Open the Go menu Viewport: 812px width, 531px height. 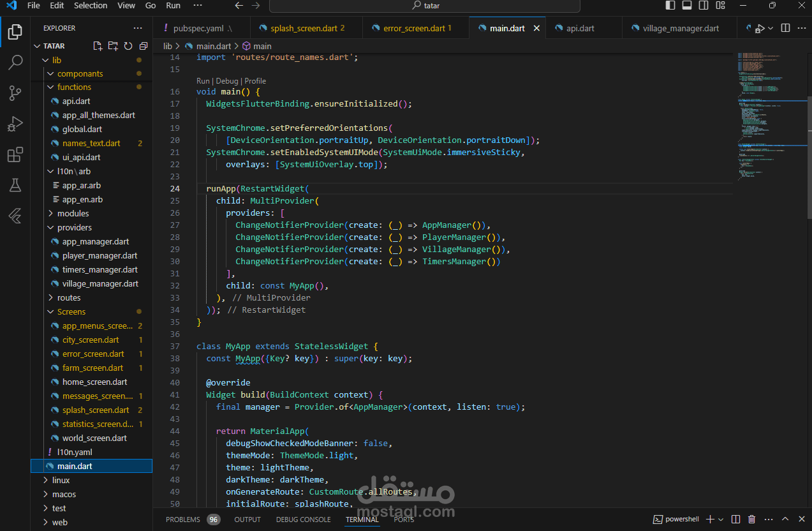151,5
